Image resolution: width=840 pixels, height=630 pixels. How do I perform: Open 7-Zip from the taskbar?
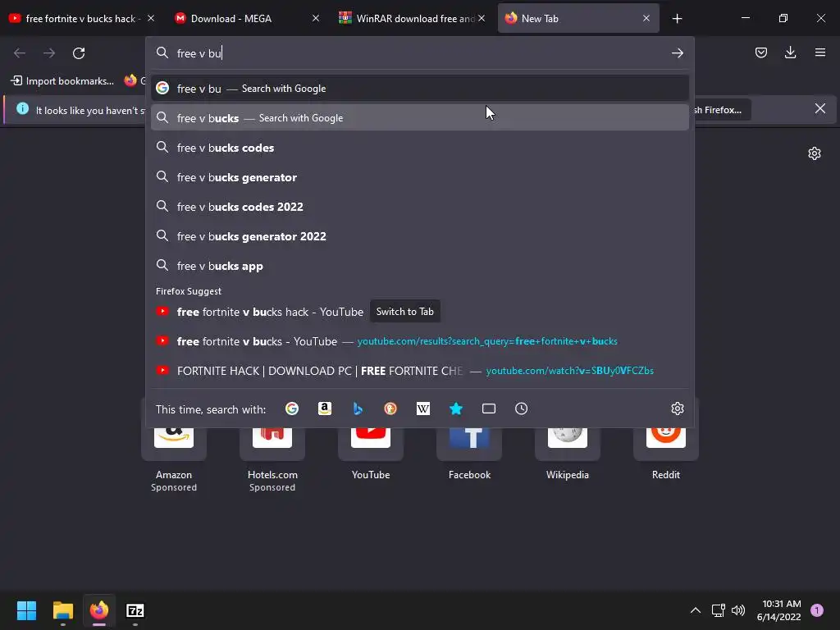135,610
